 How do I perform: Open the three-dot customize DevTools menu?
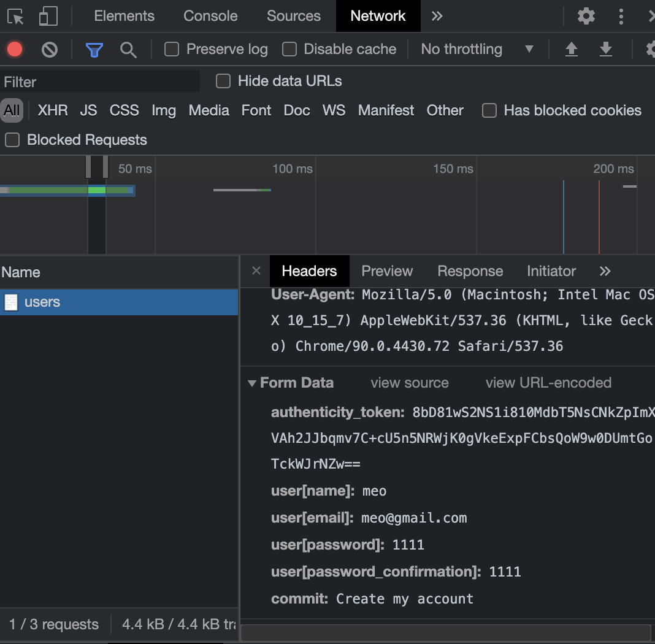621,17
